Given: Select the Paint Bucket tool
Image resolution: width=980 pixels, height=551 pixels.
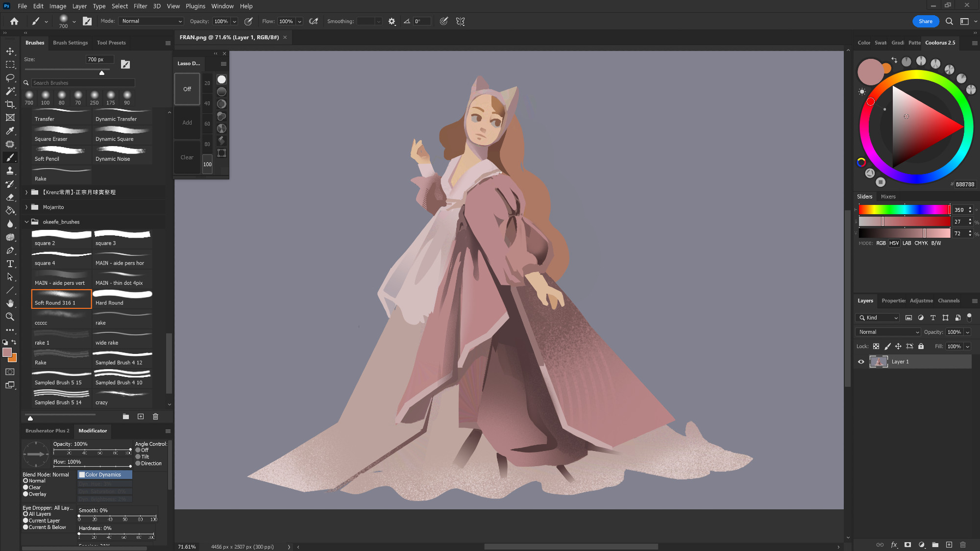Looking at the screenshot, I should (10, 210).
